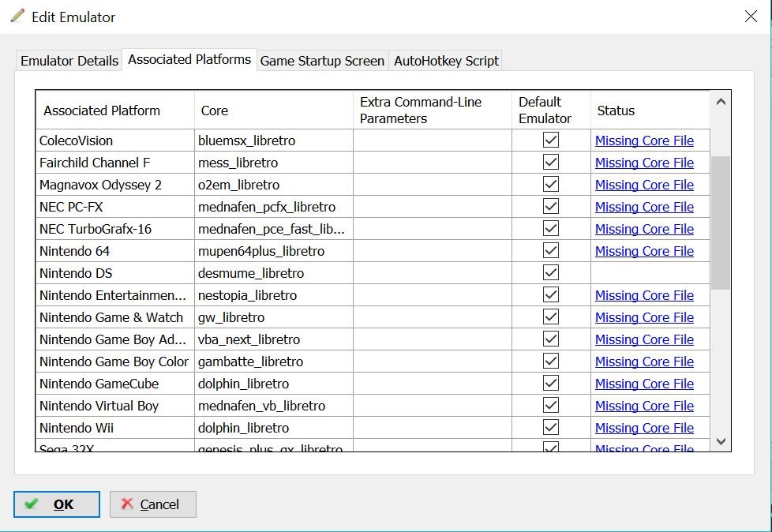Click the pencil icon in title bar
772x532 pixels.
(x=17, y=16)
